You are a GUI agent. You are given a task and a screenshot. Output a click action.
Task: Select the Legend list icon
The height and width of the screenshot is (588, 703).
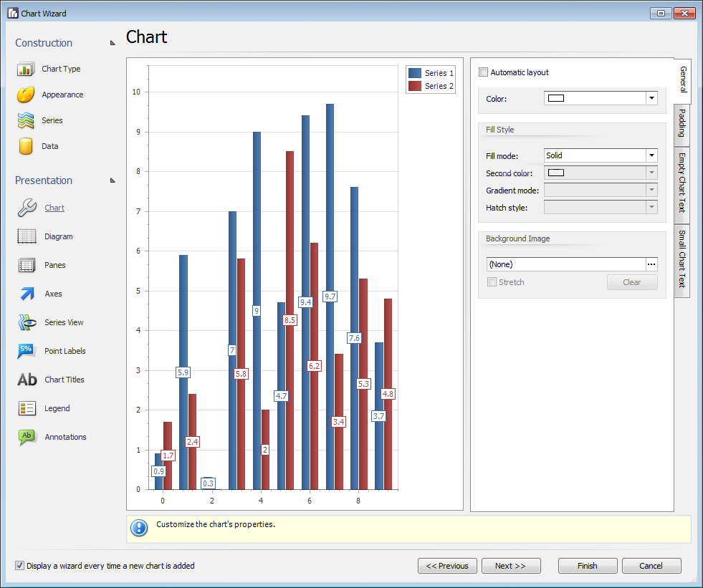tap(27, 408)
